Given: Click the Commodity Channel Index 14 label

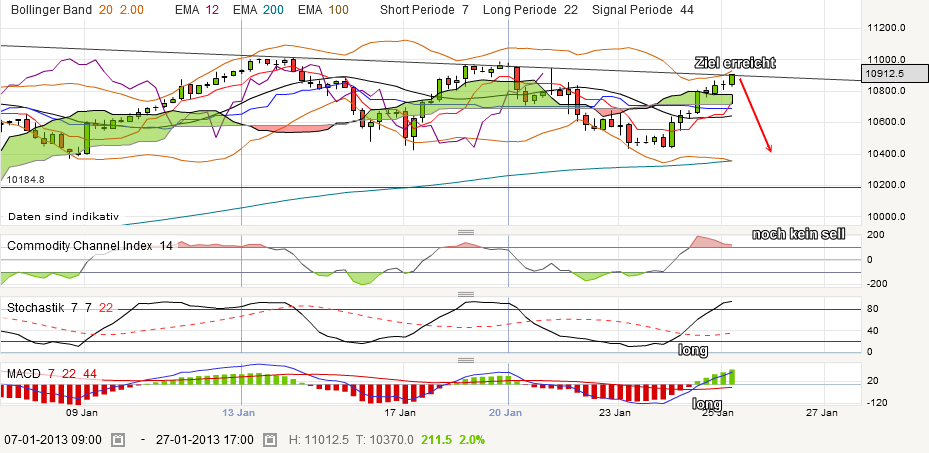Looking at the screenshot, I should [x=89, y=246].
